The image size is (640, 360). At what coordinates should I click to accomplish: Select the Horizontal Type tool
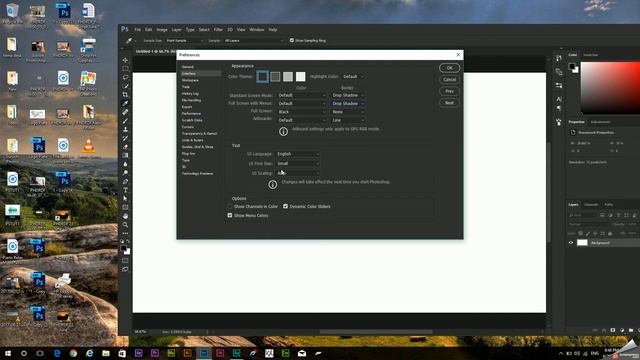click(x=125, y=190)
